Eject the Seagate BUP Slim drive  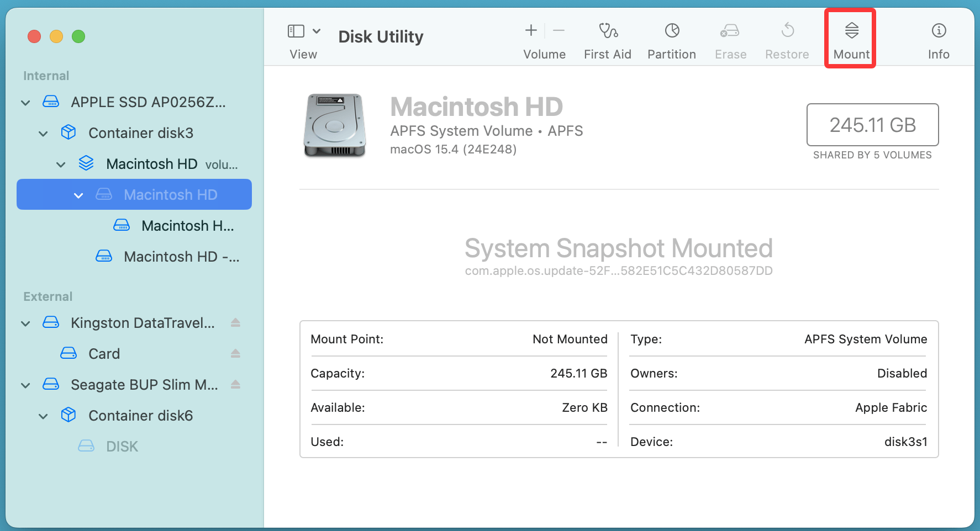pos(235,384)
